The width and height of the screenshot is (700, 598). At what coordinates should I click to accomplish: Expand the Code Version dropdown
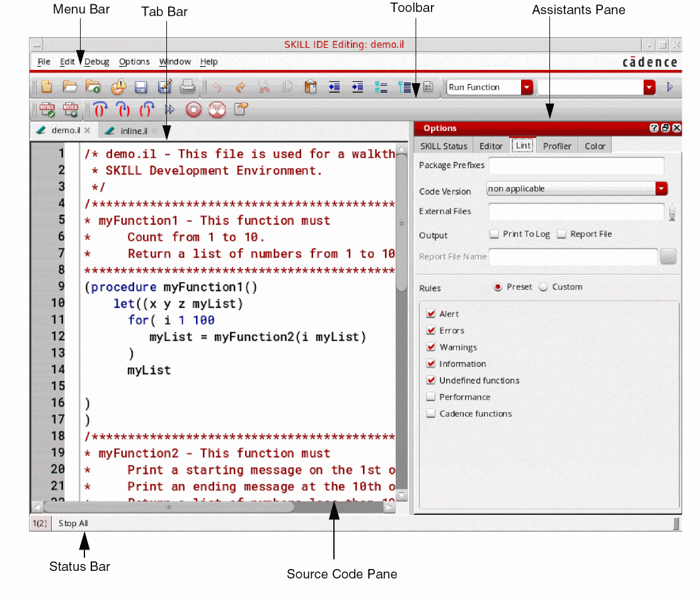[x=661, y=188]
